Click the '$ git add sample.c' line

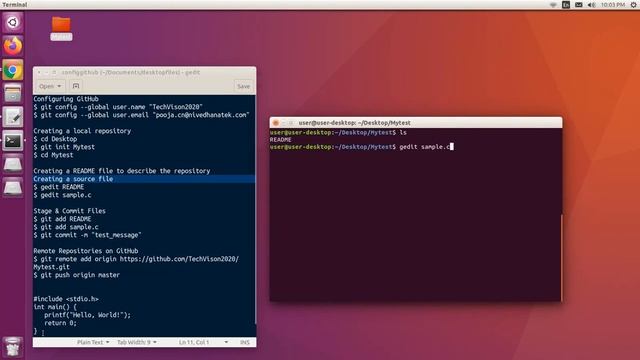[x=66, y=227]
